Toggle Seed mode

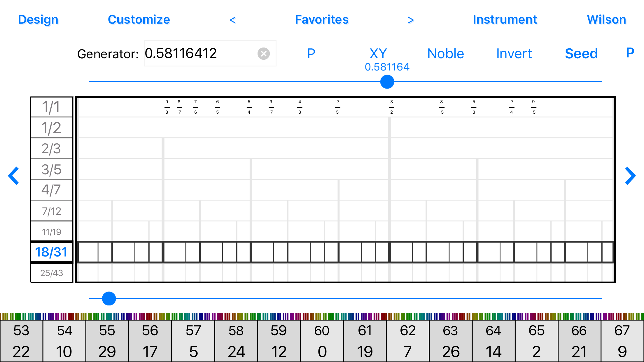581,53
